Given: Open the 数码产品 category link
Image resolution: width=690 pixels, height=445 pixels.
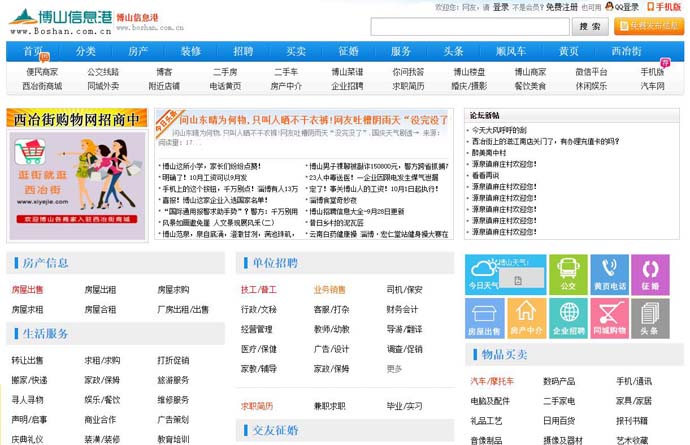Looking at the screenshot, I should pyautogui.click(x=559, y=381).
